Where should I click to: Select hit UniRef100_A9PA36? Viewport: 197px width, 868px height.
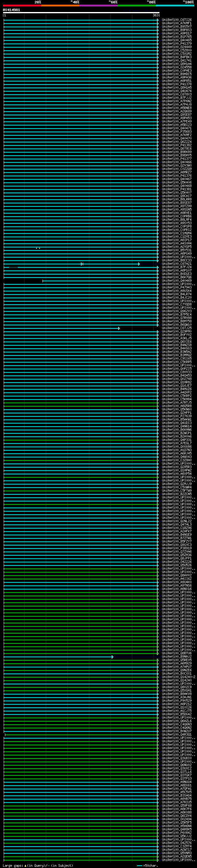click(x=176, y=78)
